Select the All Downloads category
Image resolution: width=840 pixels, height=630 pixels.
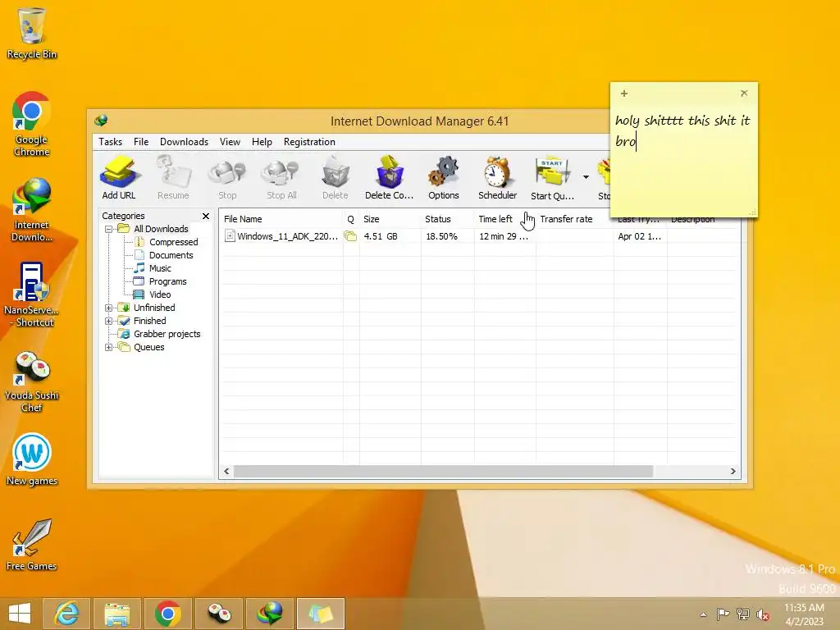161,229
